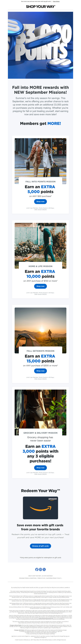Open the California Privacy Policy link
This screenshot has width=81, height=644.
coord(54,578)
